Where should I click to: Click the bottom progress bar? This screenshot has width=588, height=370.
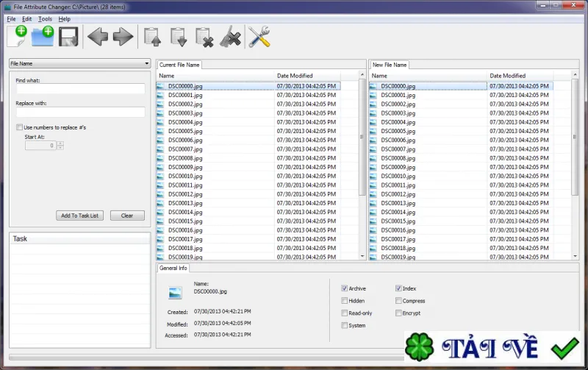point(207,357)
